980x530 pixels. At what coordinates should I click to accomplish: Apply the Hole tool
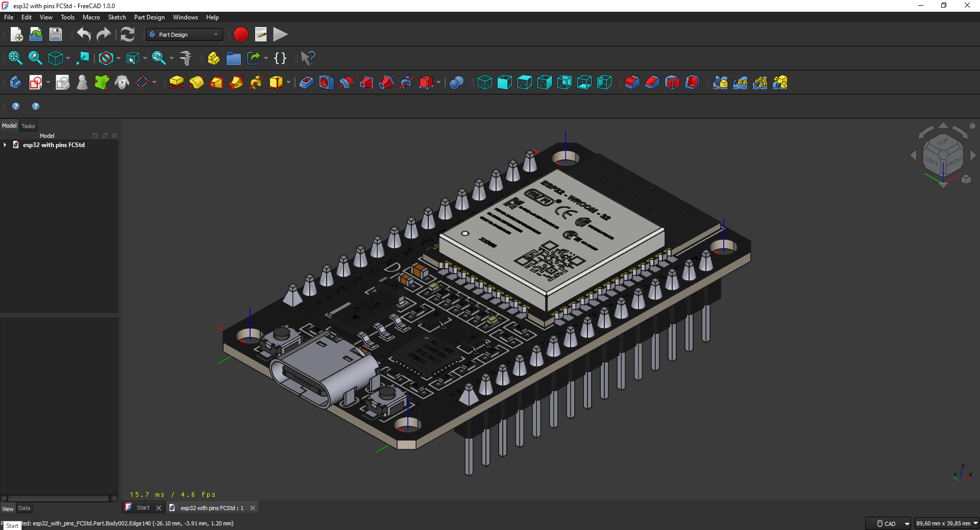tap(326, 82)
